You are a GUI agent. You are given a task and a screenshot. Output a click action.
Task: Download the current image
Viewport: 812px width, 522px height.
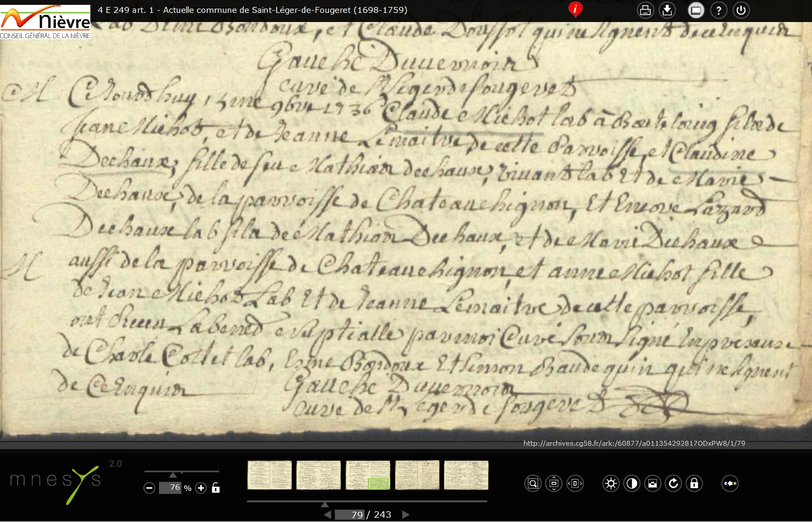point(667,10)
